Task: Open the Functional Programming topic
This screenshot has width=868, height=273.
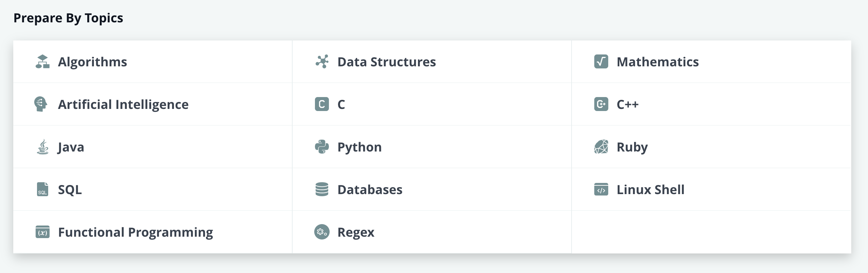Action: tap(135, 232)
